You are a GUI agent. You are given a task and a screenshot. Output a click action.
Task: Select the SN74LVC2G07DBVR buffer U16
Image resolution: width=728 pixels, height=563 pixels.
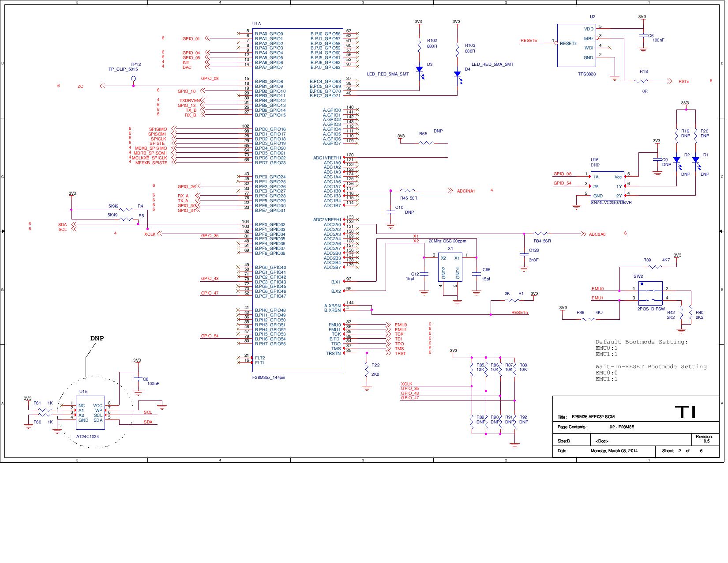point(608,186)
